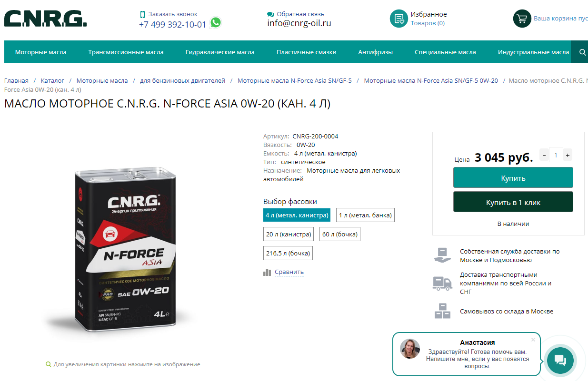Select 20 л (канистра) packaging option
588x381 pixels.
point(289,234)
